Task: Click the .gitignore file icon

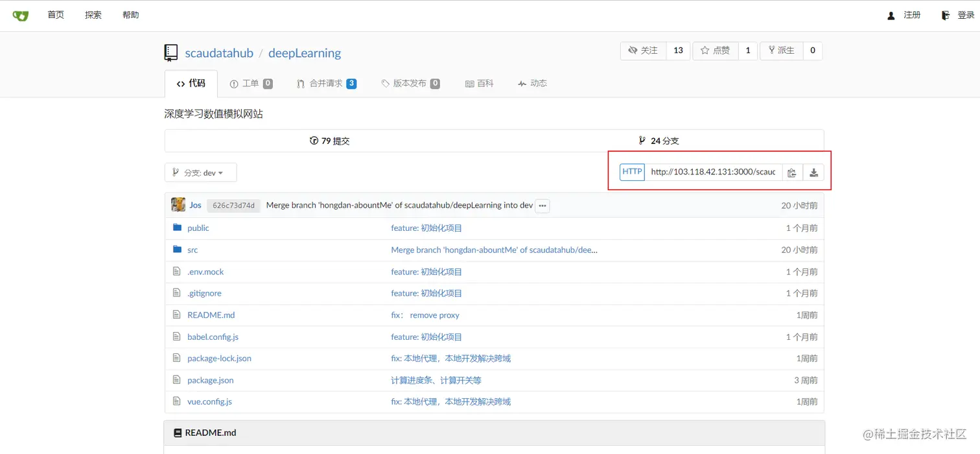Action: [176, 293]
